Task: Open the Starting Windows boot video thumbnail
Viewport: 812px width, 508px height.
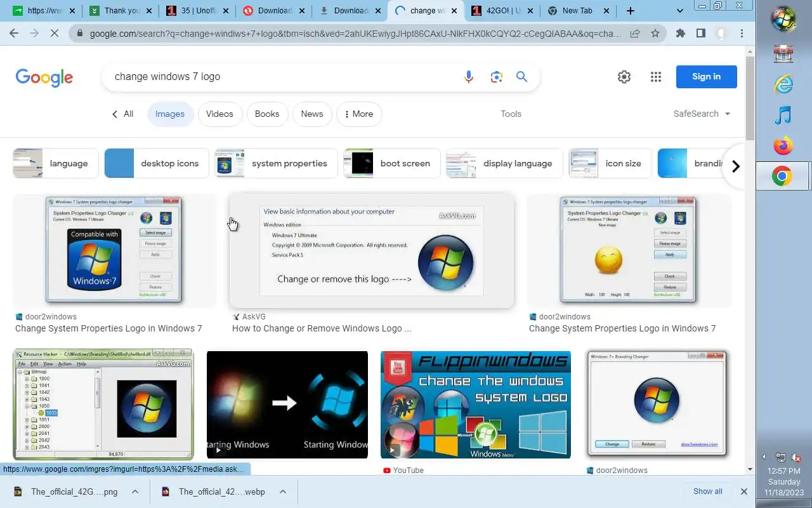Action: click(287, 404)
